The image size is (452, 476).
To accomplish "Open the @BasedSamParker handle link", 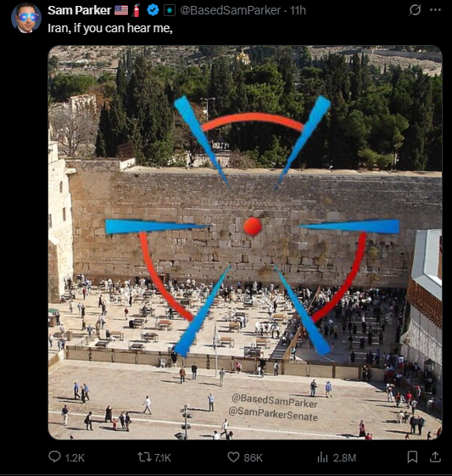I will pos(231,11).
